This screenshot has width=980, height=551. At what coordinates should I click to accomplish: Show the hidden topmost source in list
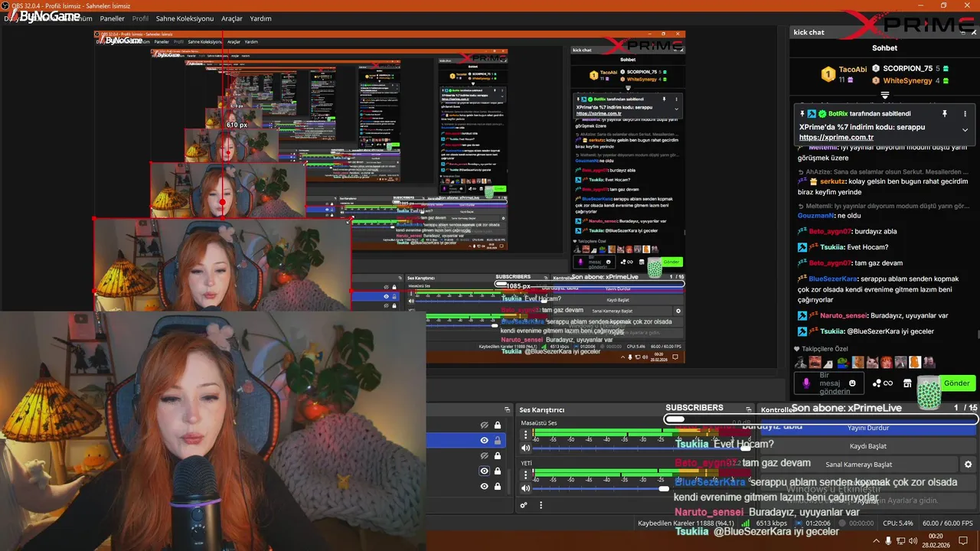click(484, 425)
